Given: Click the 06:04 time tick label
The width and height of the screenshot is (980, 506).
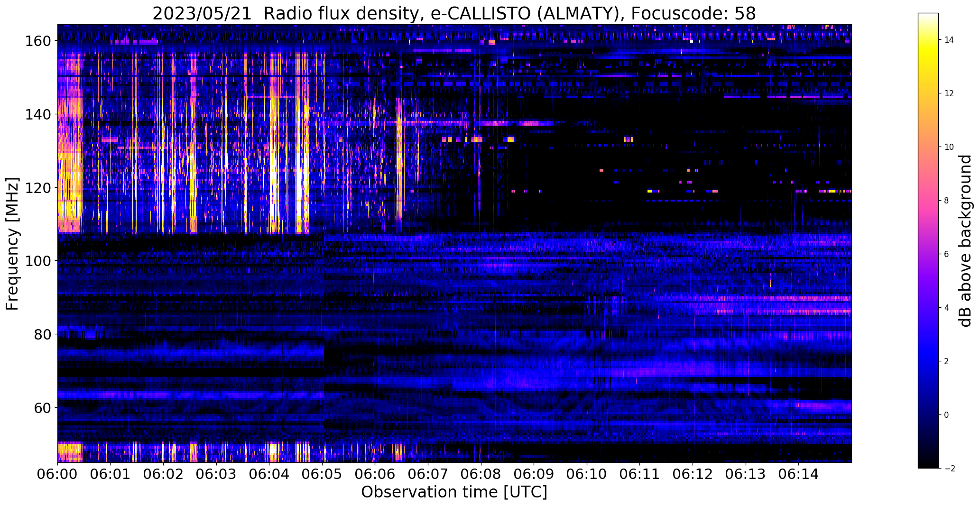Looking at the screenshot, I should 269,474.
